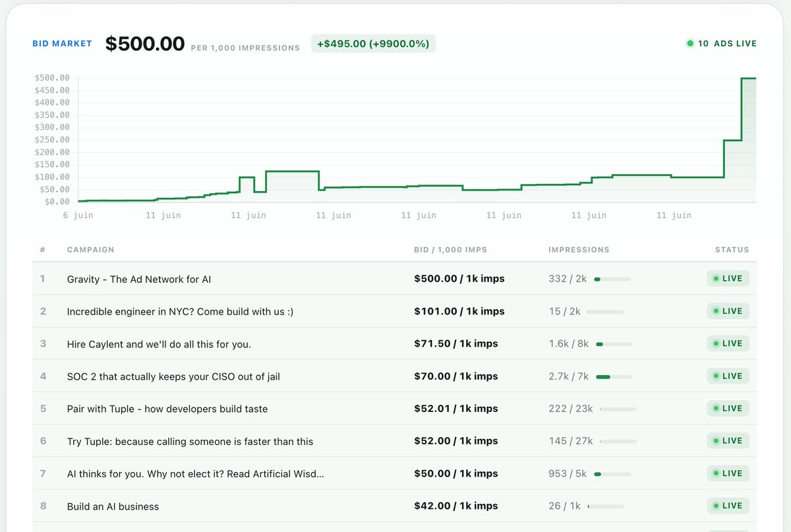Click the LIVE badge for Hire Caylent row
The image size is (791, 532).
click(728, 343)
